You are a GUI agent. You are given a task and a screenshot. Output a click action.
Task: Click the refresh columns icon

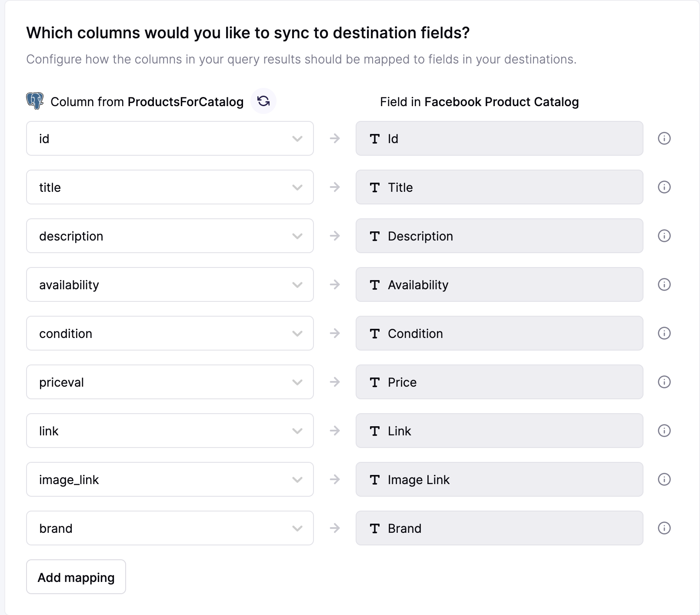click(x=263, y=101)
